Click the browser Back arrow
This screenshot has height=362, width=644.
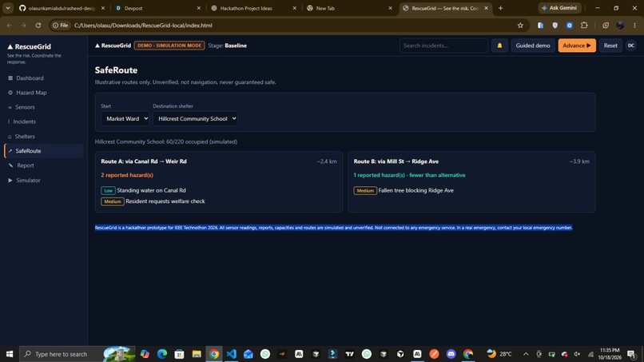[x=10, y=26]
